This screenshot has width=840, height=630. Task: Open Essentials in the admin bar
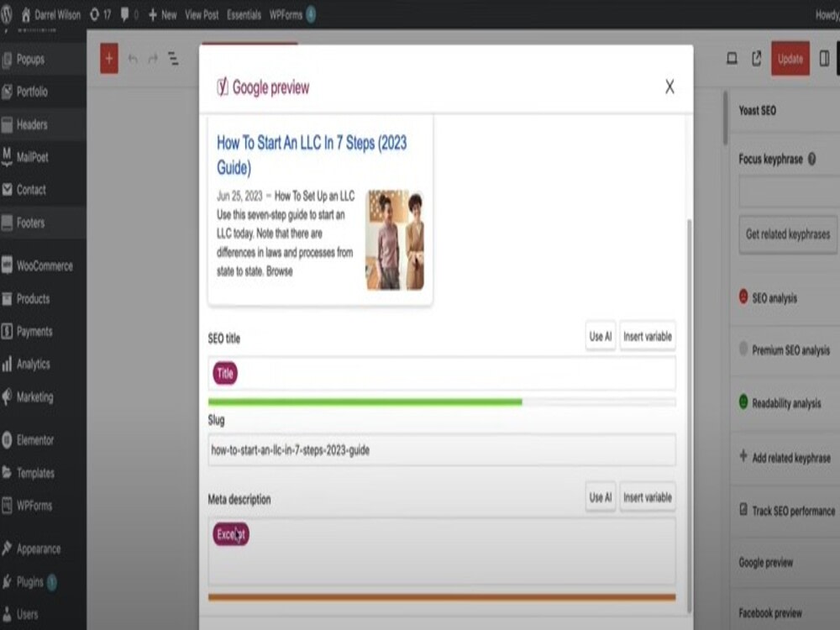click(x=244, y=15)
